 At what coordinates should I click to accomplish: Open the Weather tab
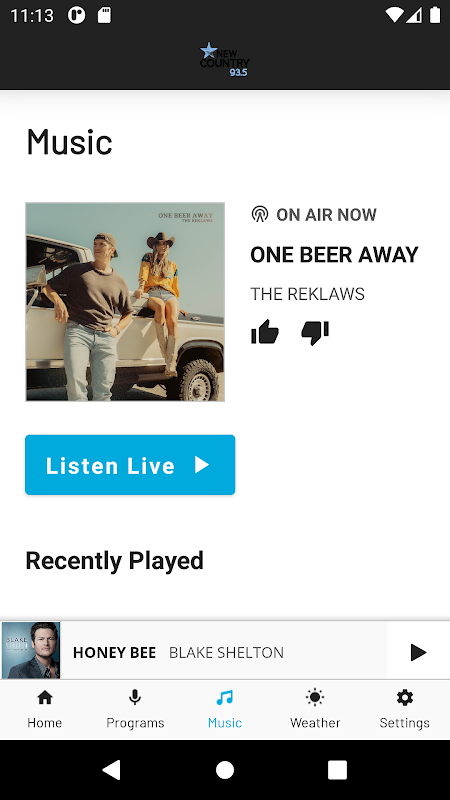point(315,710)
